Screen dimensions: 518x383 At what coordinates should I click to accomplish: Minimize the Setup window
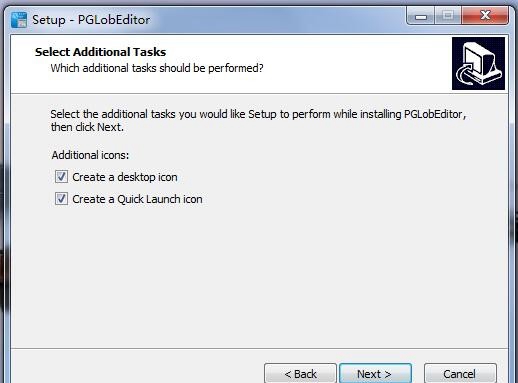(421, 16)
